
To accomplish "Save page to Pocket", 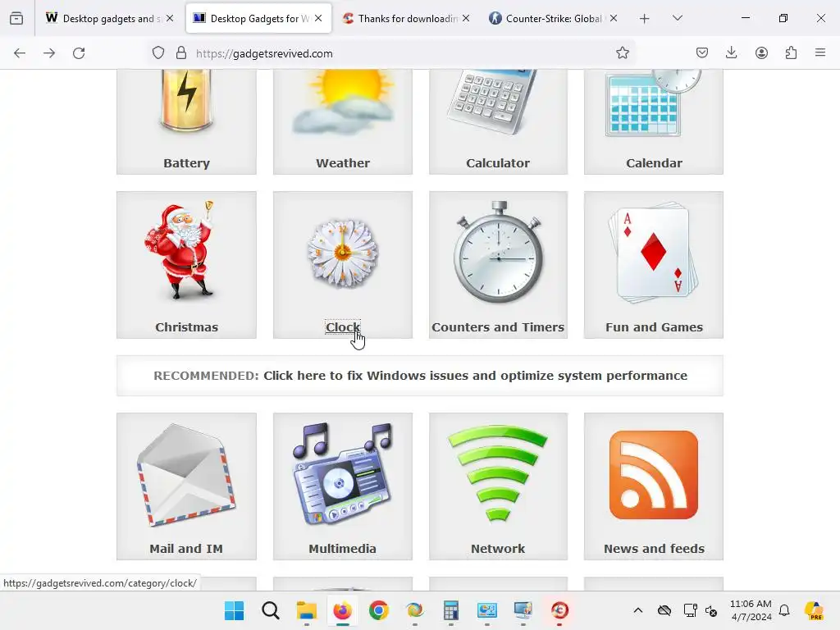I will pos(702,53).
